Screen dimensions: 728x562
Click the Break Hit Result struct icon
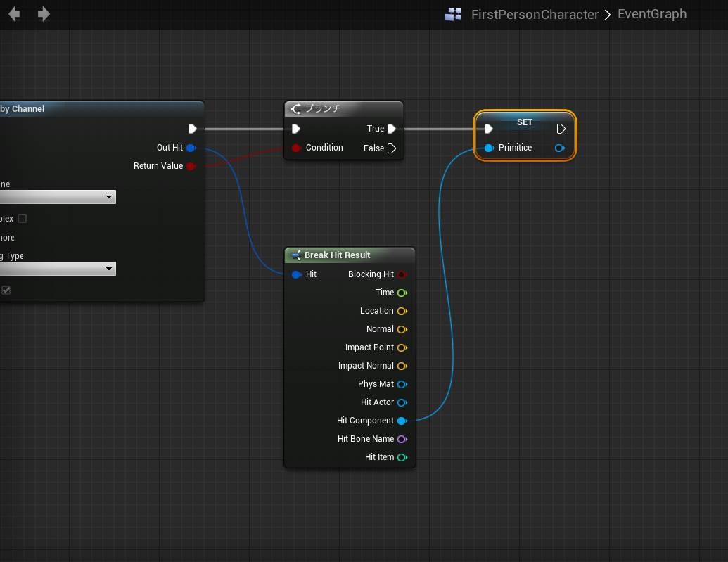(x=295, y=255)
